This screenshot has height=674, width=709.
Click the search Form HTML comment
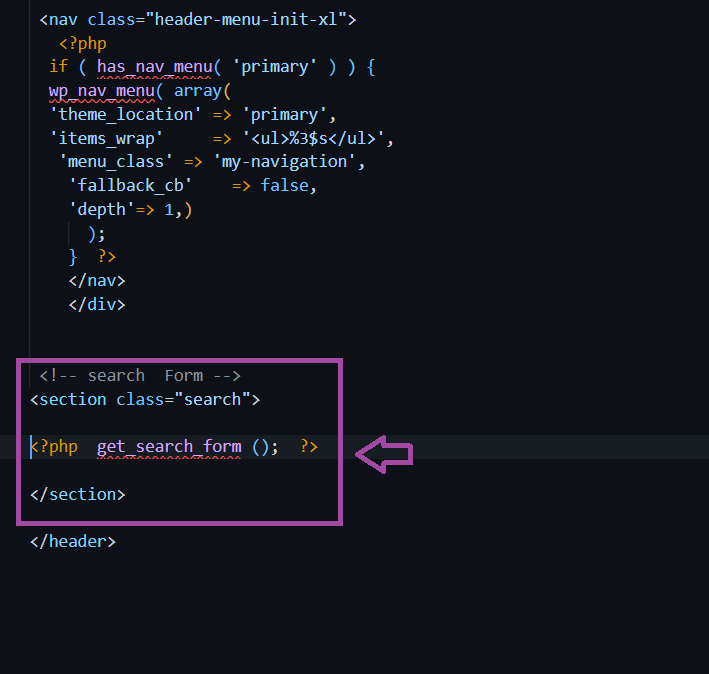tap(140, 376)
